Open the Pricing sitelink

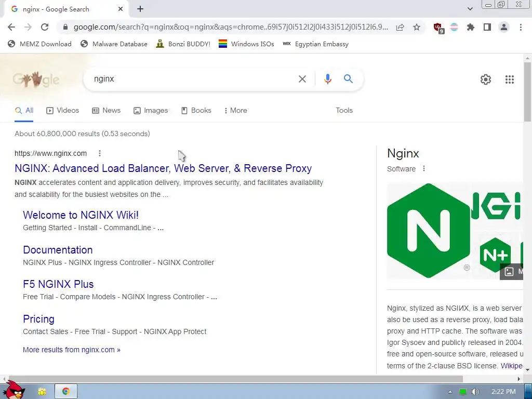point(38,320)
